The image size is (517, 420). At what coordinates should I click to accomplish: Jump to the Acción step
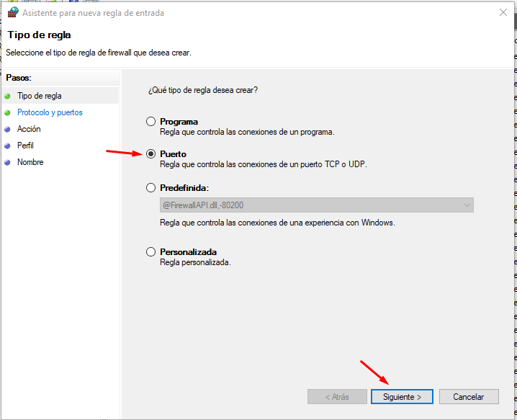pyautogui.click(x=29, y=129)
